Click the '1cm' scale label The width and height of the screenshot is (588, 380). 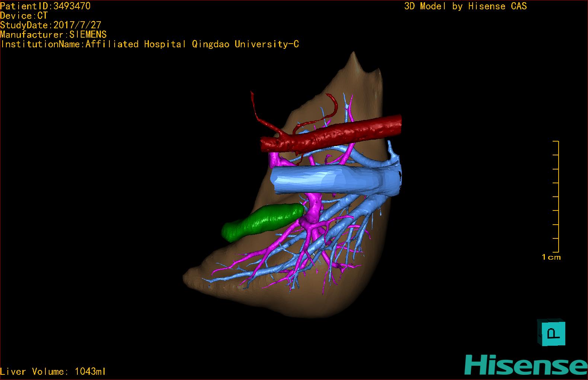551,257
